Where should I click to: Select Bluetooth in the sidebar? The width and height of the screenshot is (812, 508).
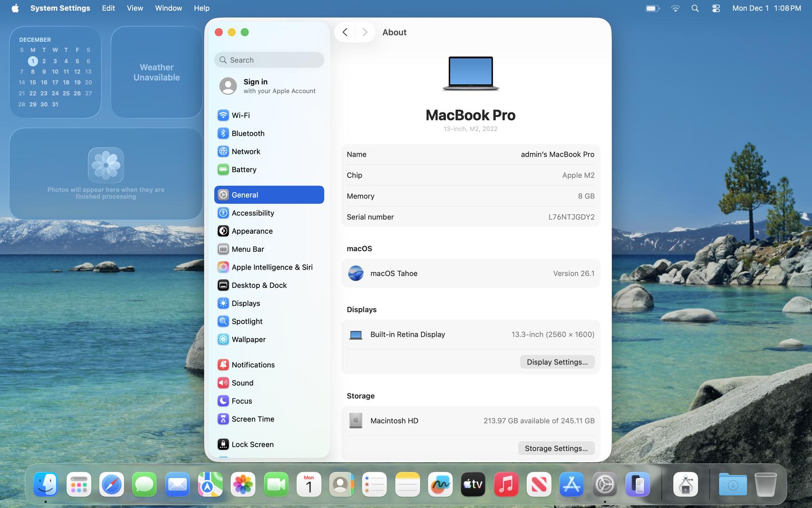pyautogui.click(x=248, y=134)
